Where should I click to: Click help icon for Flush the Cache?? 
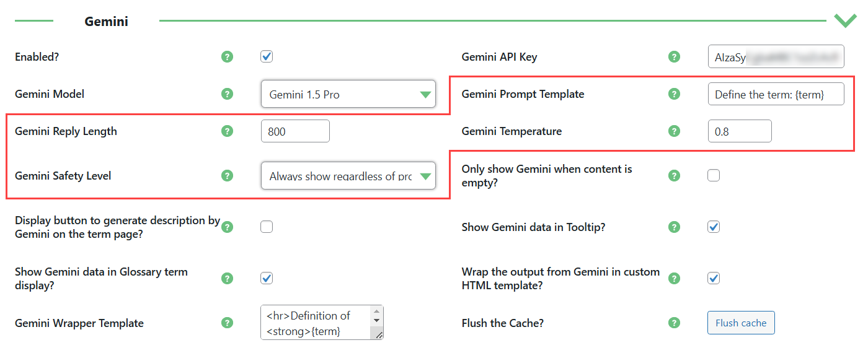[x=675, y=323]
